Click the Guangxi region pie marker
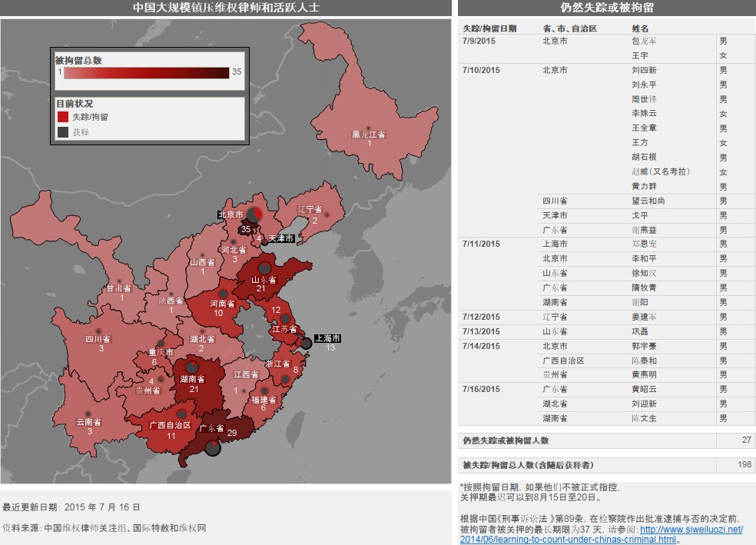 pos(181,414)
